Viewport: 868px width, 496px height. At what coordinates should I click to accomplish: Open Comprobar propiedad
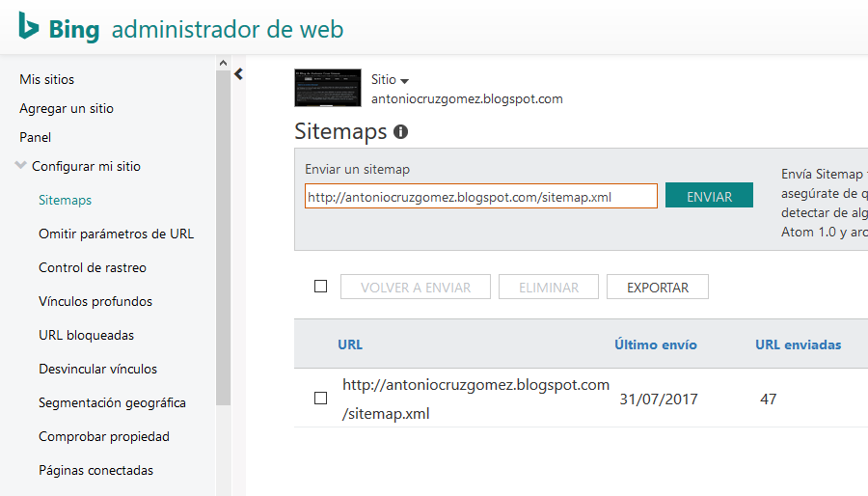coord(104,437)
